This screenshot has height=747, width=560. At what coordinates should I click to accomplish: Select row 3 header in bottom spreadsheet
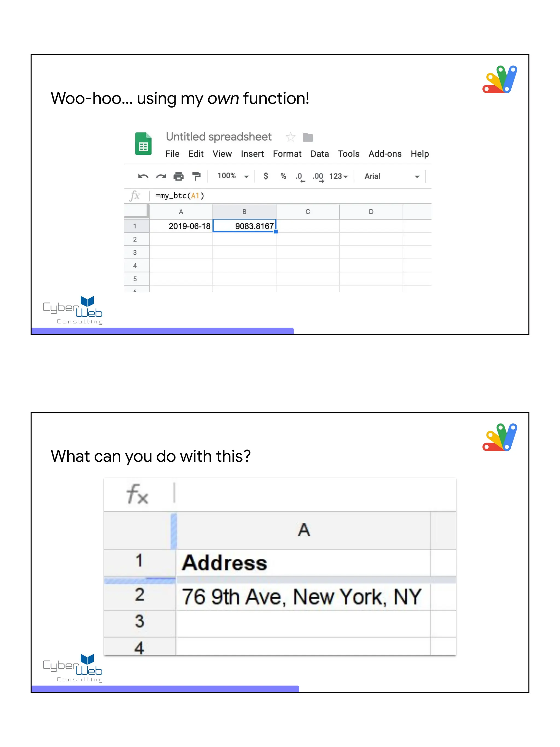pyautogui.click(x=139, y=623)
